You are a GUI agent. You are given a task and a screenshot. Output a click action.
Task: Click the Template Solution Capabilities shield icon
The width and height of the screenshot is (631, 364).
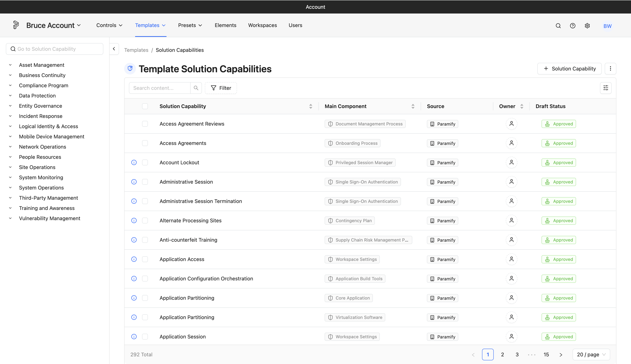click(130, 68)
